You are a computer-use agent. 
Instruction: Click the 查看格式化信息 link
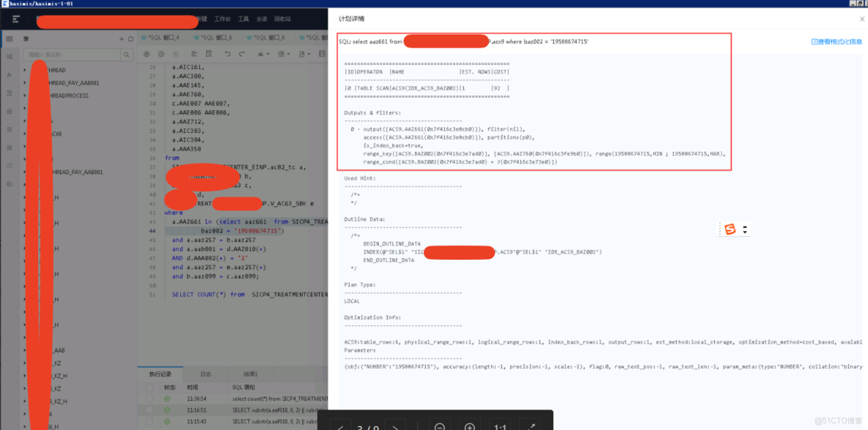click(x=836, y=42)
